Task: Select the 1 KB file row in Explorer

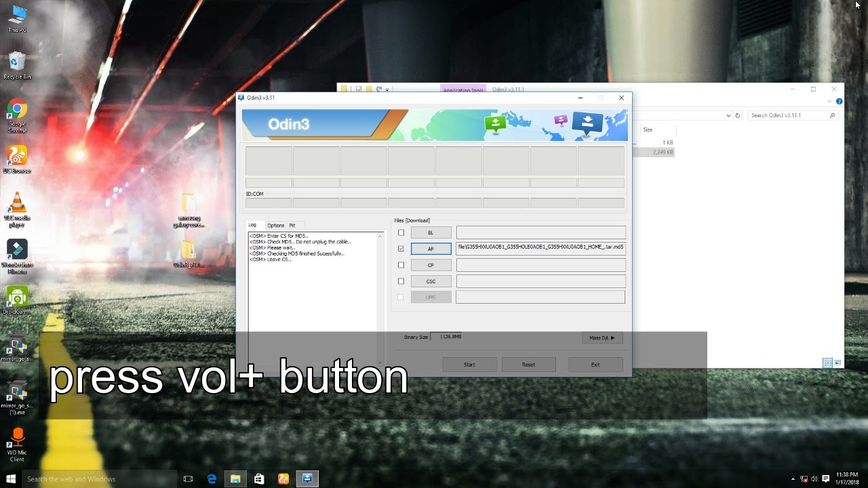Action: coord(654,143)
